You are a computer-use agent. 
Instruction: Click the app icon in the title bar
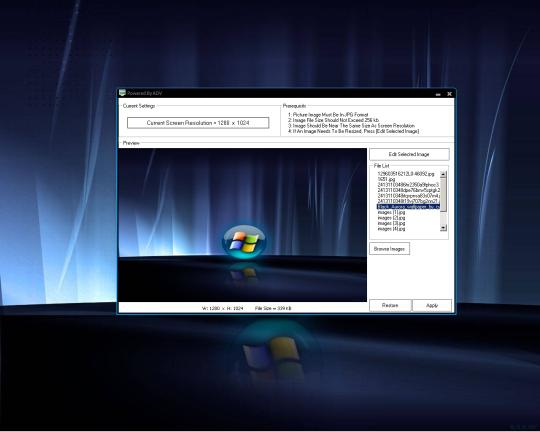click(122, 93)
